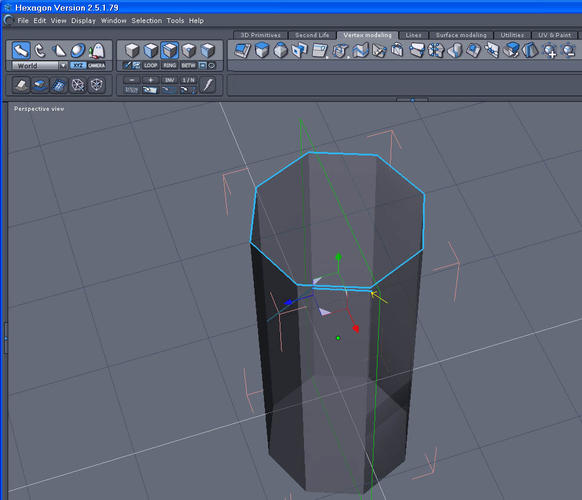Screen dimensions: 582x500
Task: Click the selection icon left of LOOP
Action: (x=137, y=66)
